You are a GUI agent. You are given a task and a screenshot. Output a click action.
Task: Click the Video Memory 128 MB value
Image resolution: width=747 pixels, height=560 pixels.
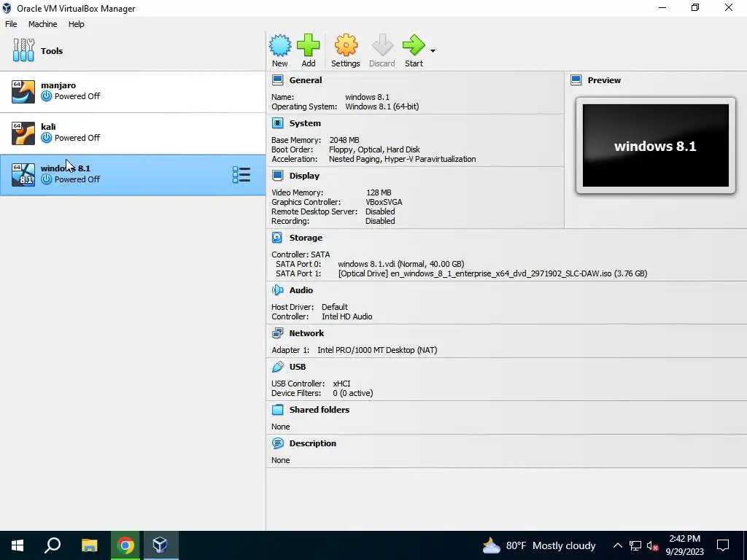(x=379, y=192)
